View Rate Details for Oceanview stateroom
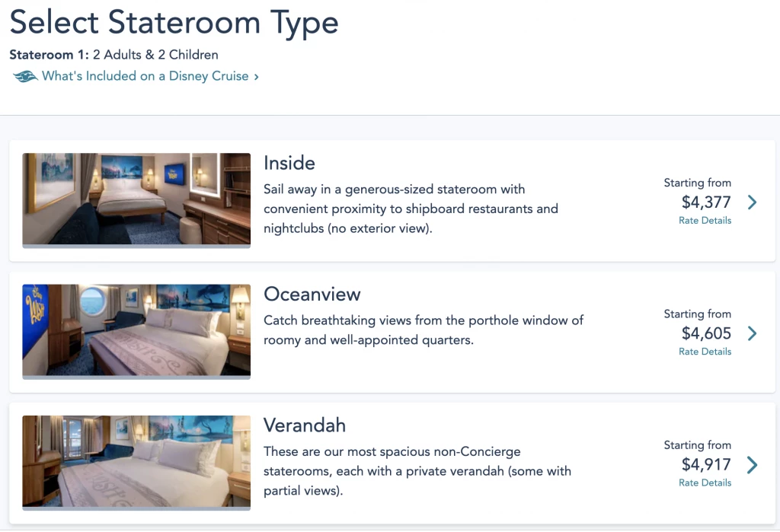Screen dimensions: 780x532 click(705, 352)
